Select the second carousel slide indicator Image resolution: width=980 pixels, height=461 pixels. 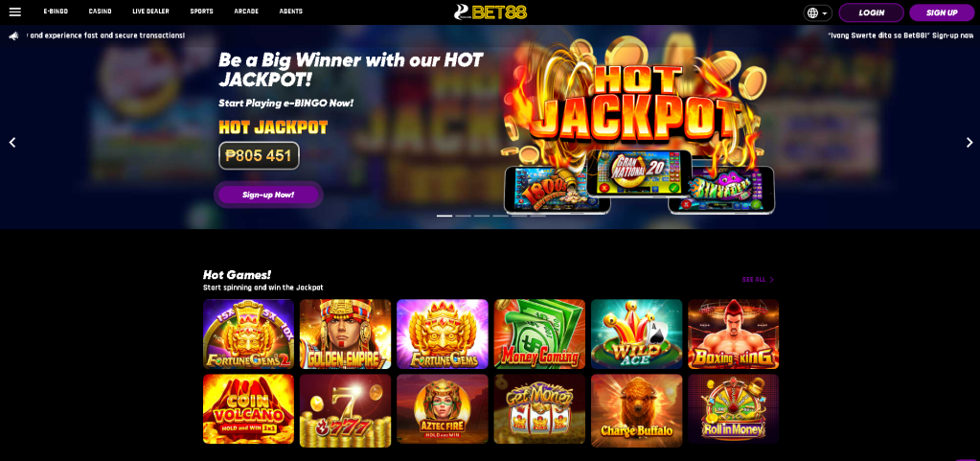point(463,216)
